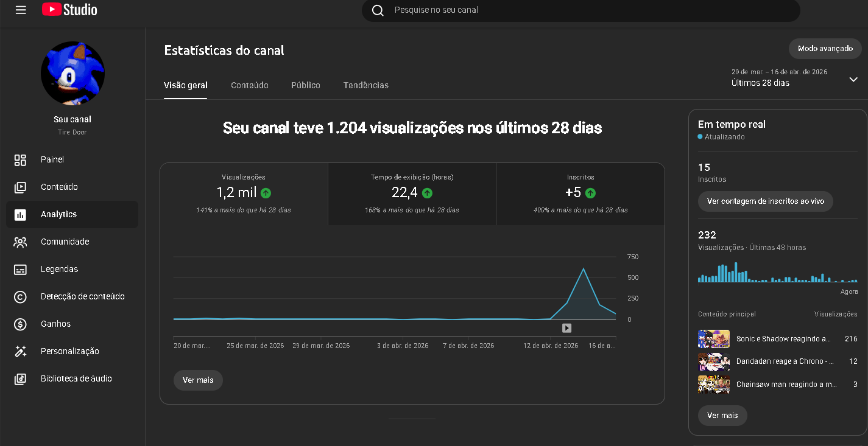The image size is (868, 446).
Task: Click the 1.204 visualizações summary headline
Action: click(x=412, y=128)
